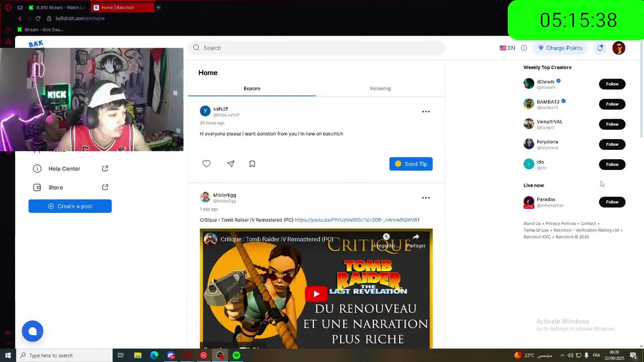Click the ba9chich.com address bar

coord(80,19)
